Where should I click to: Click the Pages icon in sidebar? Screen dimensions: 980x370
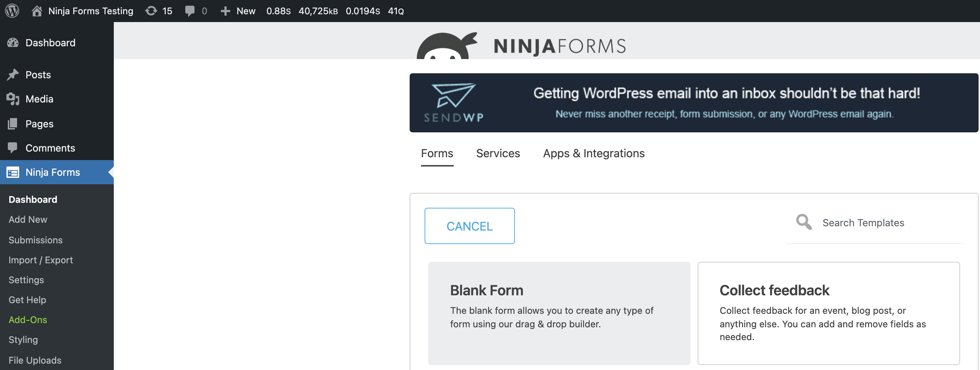(12, 124)
